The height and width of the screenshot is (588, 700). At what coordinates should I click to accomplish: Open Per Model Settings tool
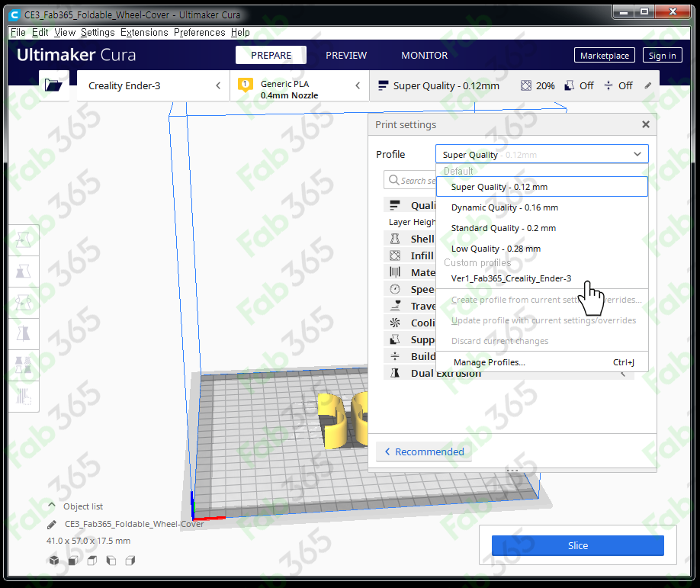[24, 365]
